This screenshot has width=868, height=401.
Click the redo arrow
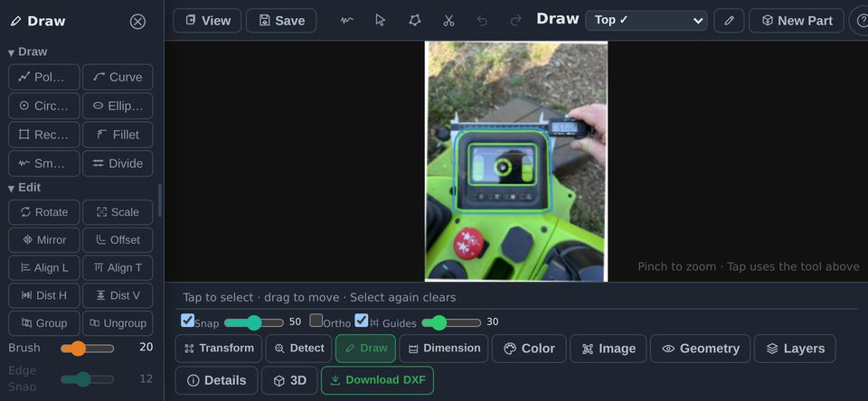[x=516, y=21]
